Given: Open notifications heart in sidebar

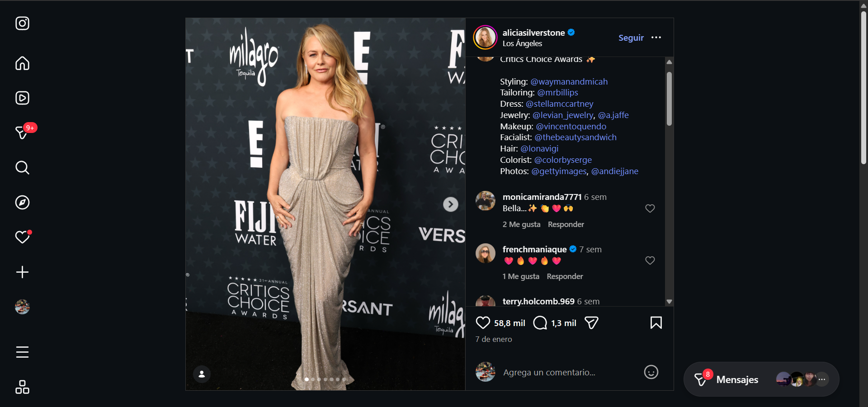Looking at the screenshot, I should click(22, 237).
